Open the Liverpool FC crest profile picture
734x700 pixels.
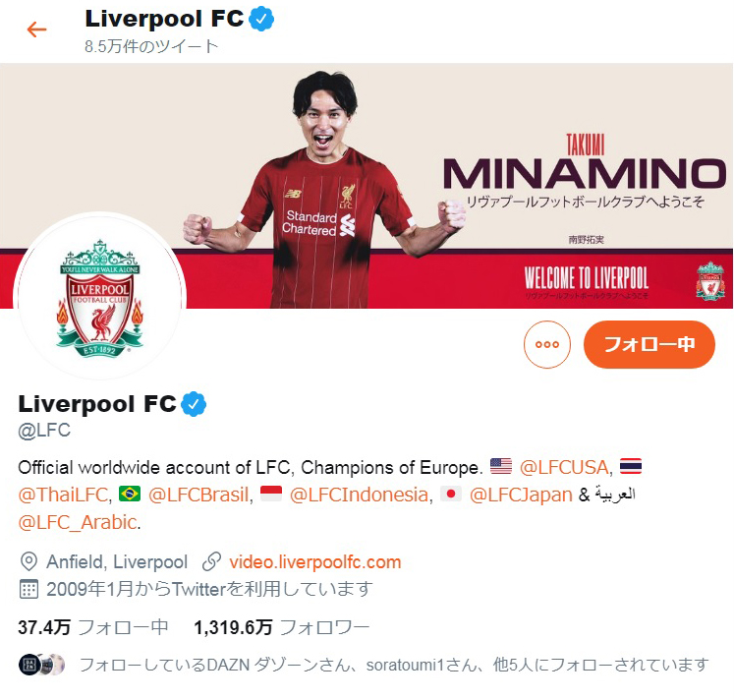click(99, 298)
